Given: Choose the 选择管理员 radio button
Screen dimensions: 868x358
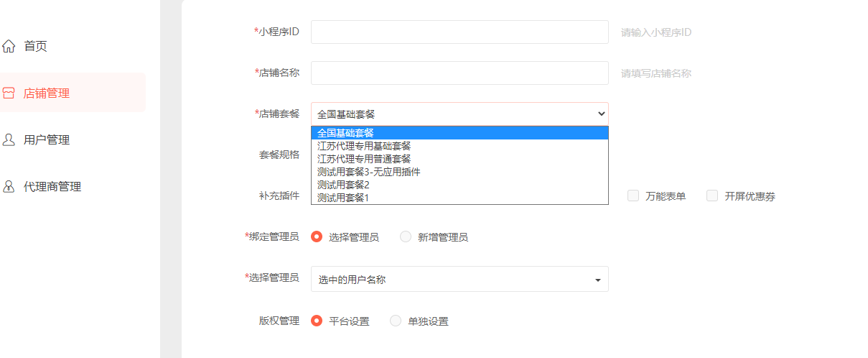Looking at the screenshot, I should [317, 237].
